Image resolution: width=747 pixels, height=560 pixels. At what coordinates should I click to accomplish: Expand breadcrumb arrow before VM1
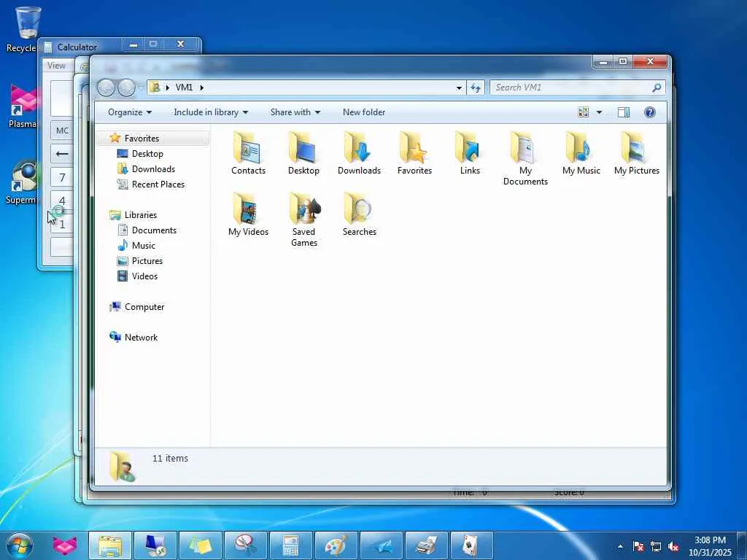(x=167, y=87)
